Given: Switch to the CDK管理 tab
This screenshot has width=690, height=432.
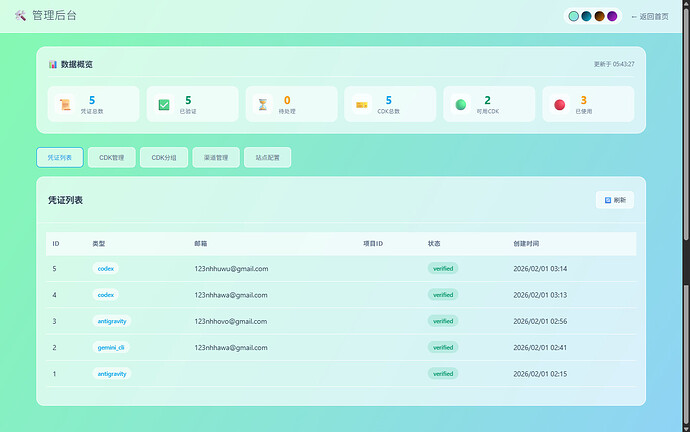Looking at the screenshot, I should (111, 157).
